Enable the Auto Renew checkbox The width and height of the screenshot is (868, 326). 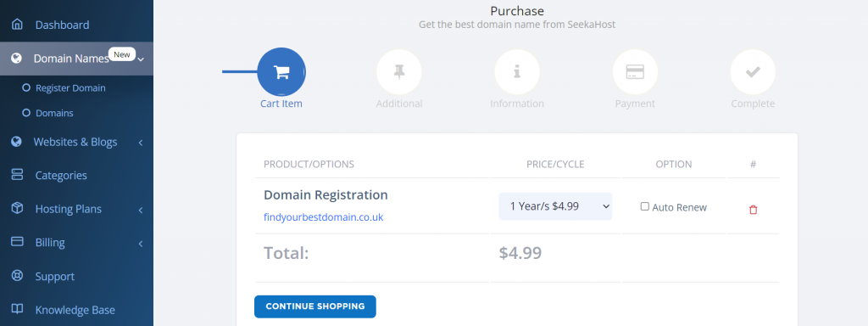coord(644,206)
